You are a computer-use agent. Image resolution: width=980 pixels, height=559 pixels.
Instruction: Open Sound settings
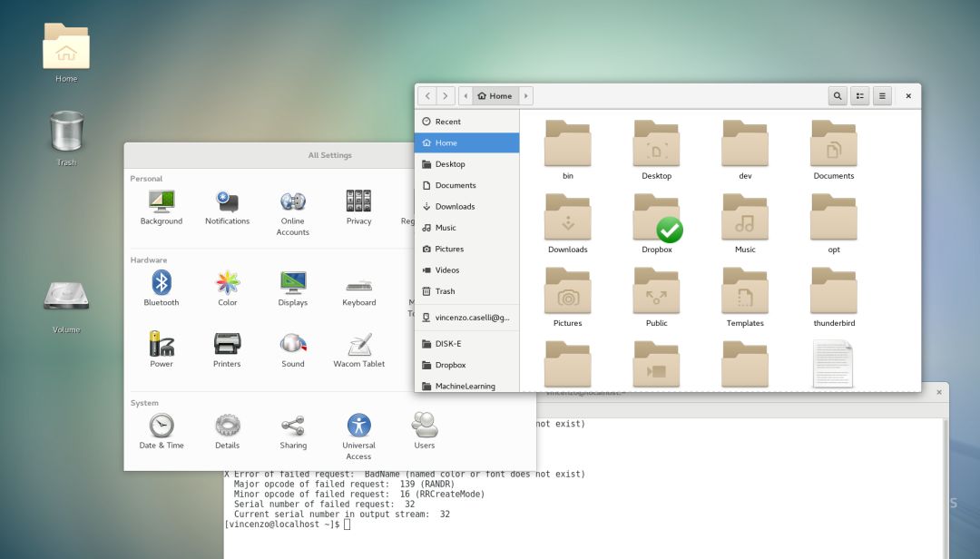[292, 349]
